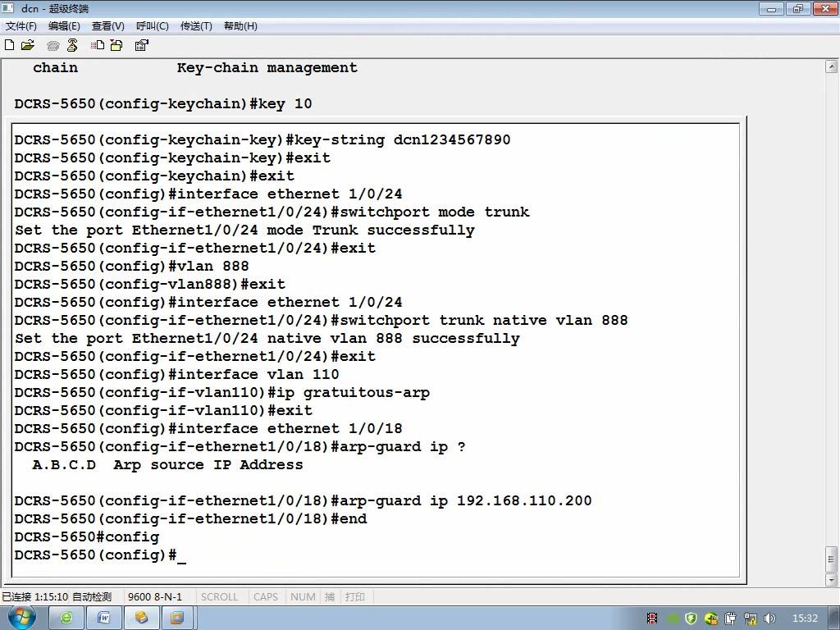Click the Receive file toolbar icon

[116, 45]
